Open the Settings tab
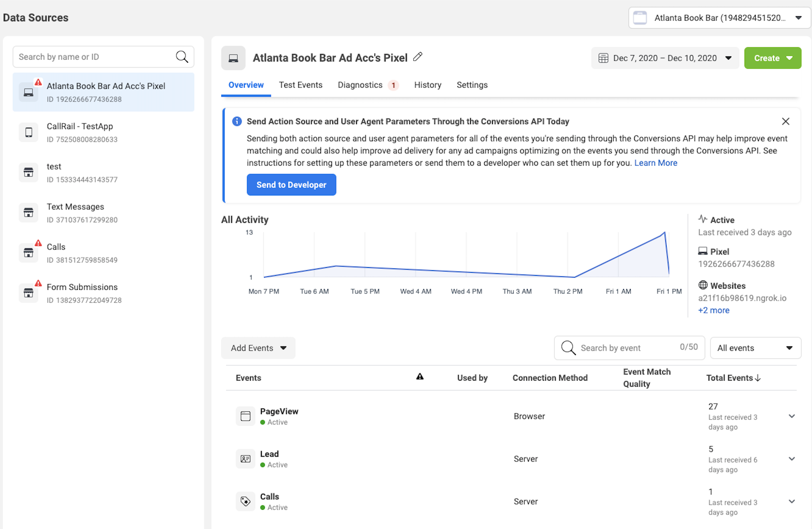Screen dimensions: 812x529 (472, 85)
